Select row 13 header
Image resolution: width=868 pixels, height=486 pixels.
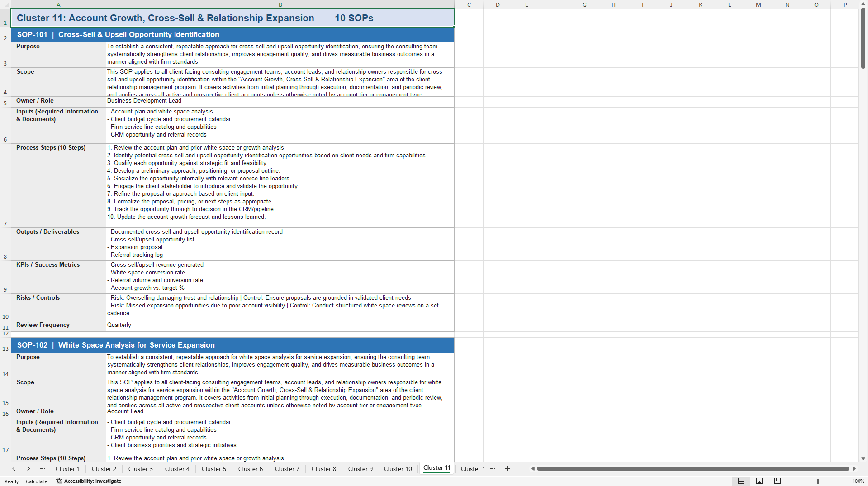point(5,345)
